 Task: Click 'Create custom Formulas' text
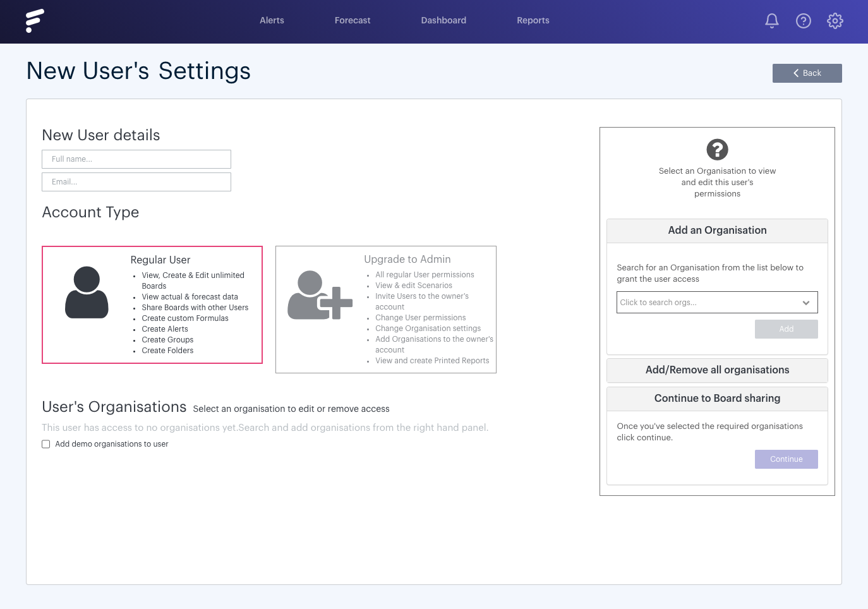pyautogui.click(x=185, y=318)
